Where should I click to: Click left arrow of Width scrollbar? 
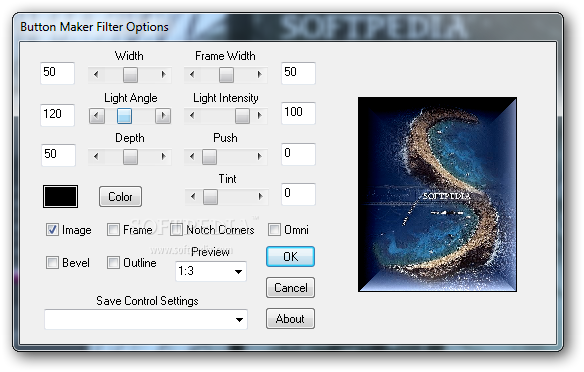(96, 74)
